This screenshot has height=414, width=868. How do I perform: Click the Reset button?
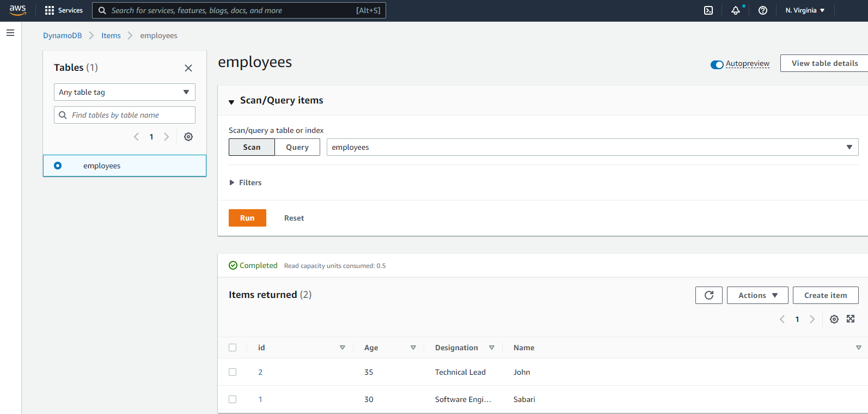coord(294,218)
